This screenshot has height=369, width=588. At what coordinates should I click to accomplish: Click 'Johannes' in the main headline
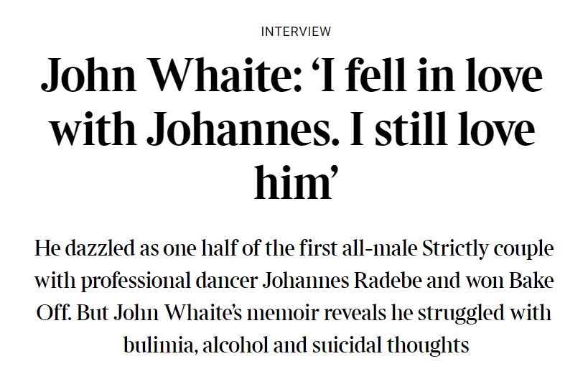coord(243,129)
